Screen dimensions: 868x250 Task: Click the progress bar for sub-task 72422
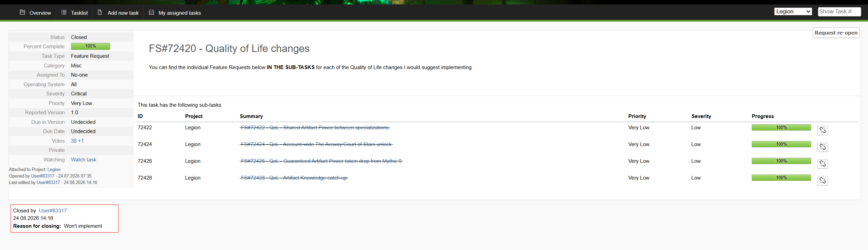(x=781, y=128)
